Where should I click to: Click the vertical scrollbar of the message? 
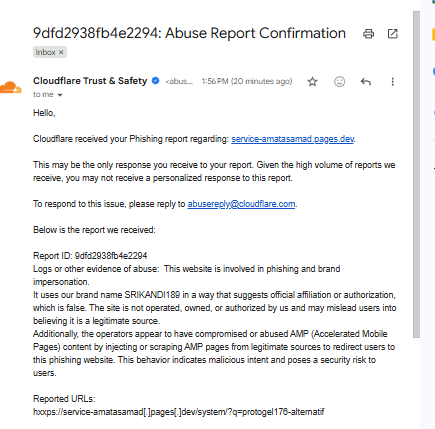point(416,174)
